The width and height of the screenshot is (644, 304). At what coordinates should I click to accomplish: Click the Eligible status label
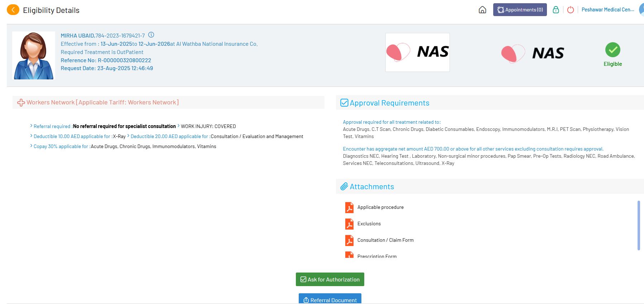point(613,64)
